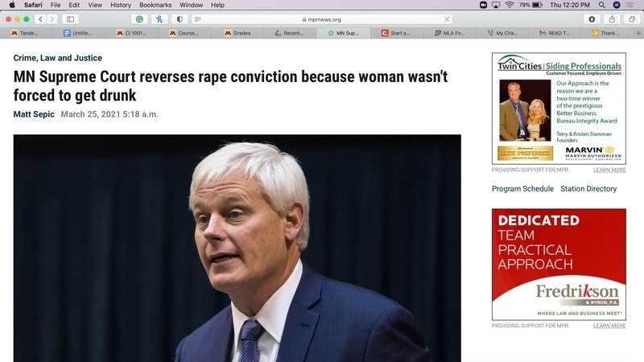
Task: Open the History menu
Action: (x=121, y=5)
